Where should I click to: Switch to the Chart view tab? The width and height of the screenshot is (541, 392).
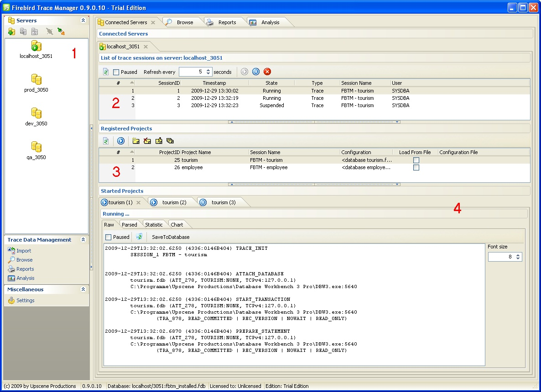click(x=177, y=224)
